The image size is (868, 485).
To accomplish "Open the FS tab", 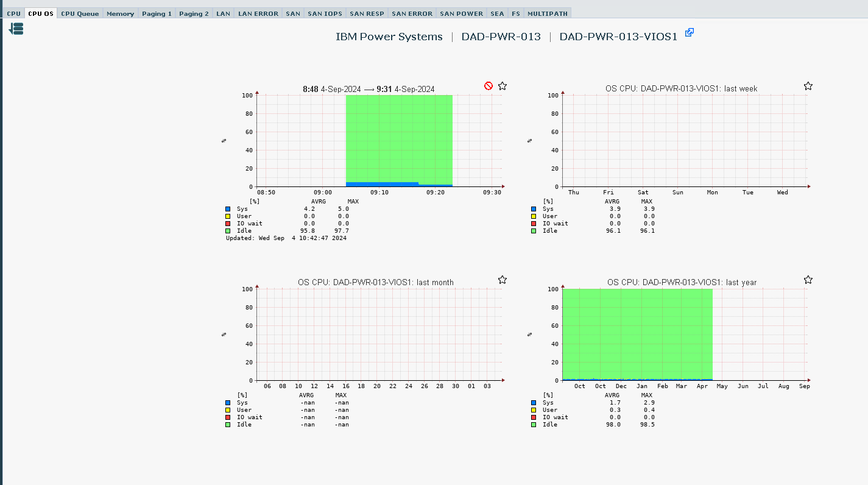I will click(516, 13).
